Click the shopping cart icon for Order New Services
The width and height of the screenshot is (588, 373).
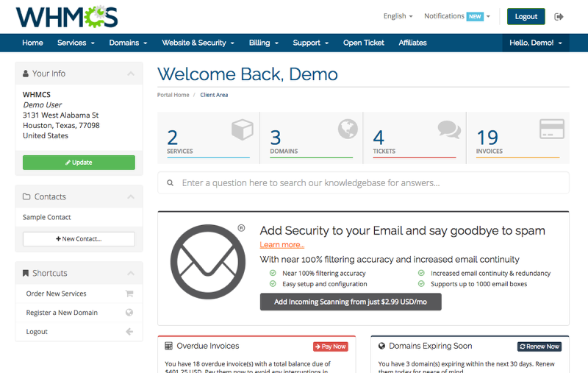coord(129,294)
